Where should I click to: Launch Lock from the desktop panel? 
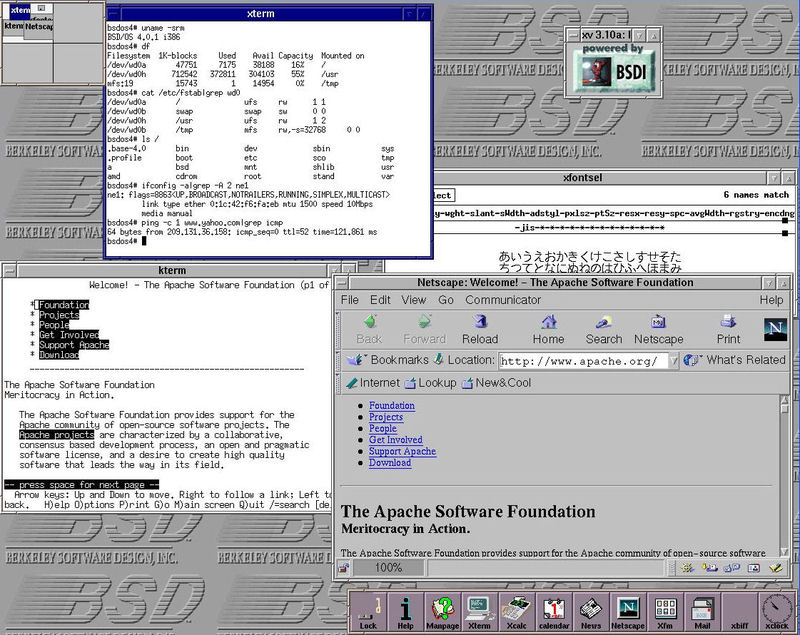click(x=368, y=612)
